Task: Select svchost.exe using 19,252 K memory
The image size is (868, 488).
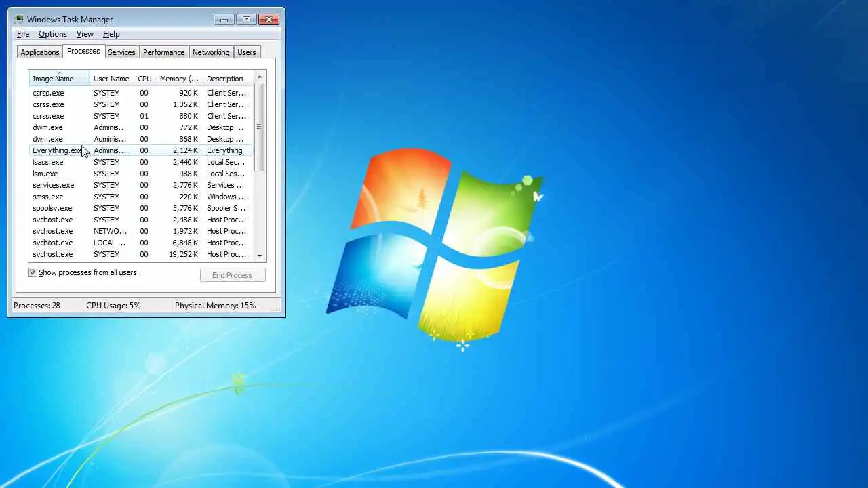Action: tap(140, 254)
